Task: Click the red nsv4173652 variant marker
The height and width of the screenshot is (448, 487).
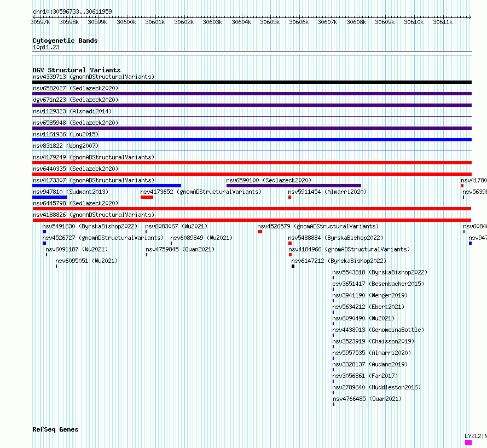Action: (x=147, y=197)
